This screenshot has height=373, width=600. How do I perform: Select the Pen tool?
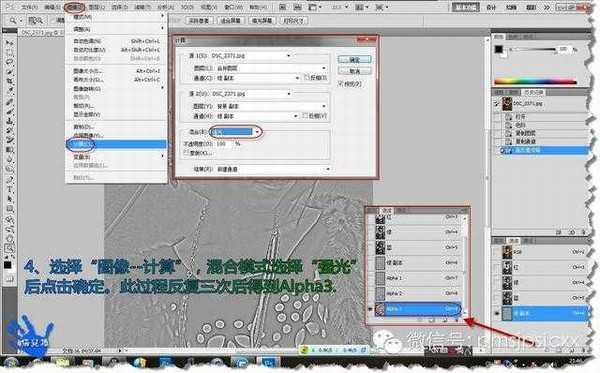[x=9, y=179]
